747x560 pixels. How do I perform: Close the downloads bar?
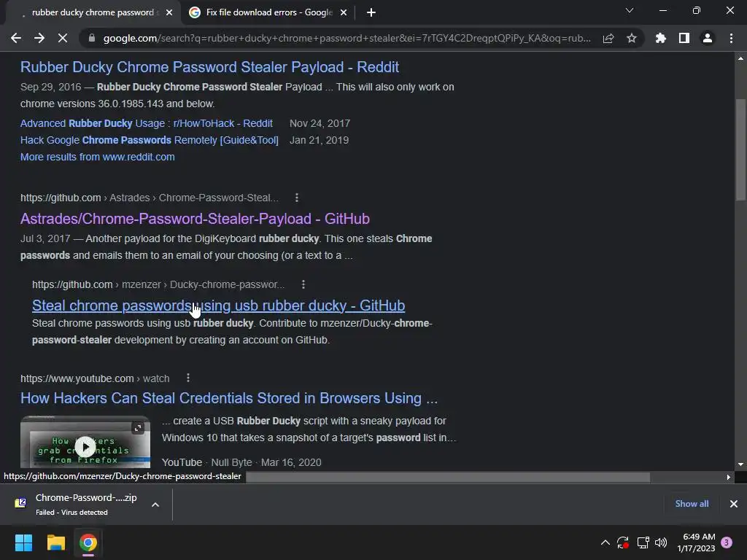point(734,504)
